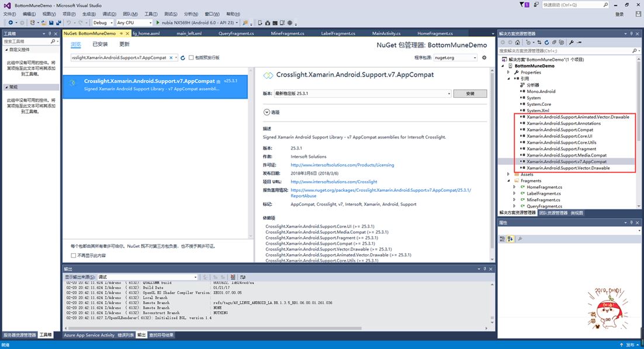Switch to the MainActivity.cs tab

pyautogui.click(x=386, y=33)
